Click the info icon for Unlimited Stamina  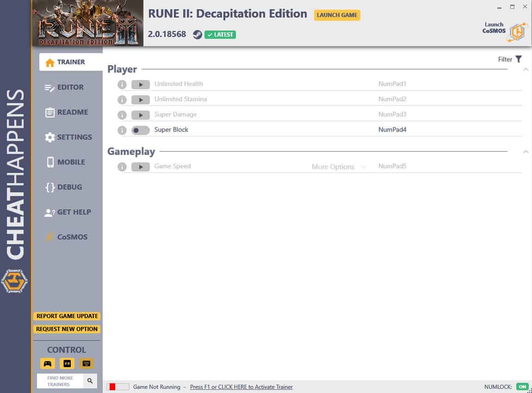pyautogui.click(x=122, y=100)
